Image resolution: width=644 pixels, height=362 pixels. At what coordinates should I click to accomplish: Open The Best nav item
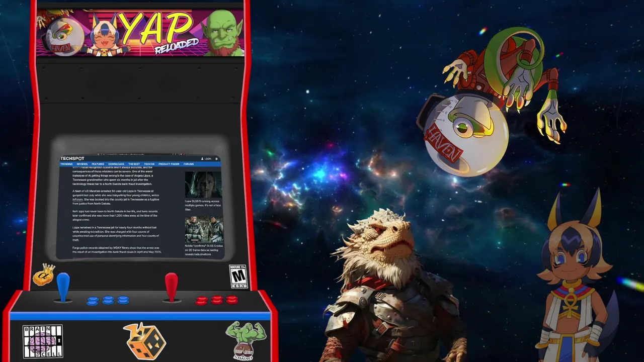[134, 164]
